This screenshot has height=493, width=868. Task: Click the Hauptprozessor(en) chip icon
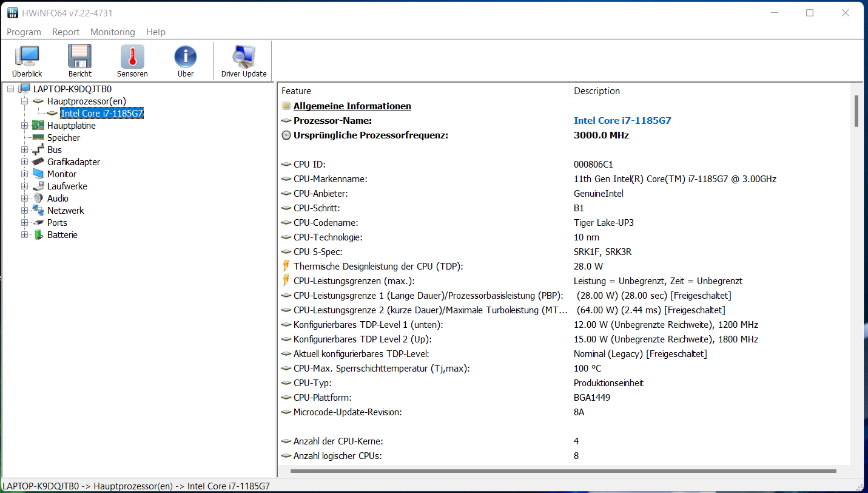coord(38,101)
